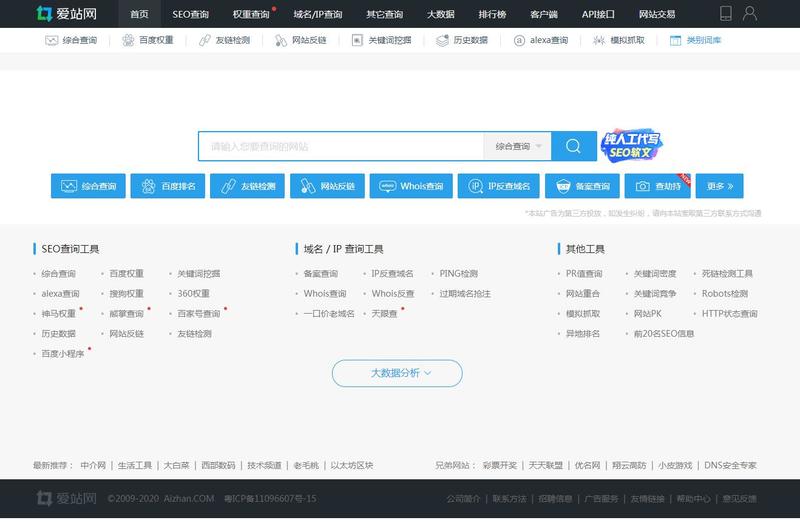The height and width of the screenshot is (526, 800).
Task: Open the 大数据 menu
Action: coord(440,14)
